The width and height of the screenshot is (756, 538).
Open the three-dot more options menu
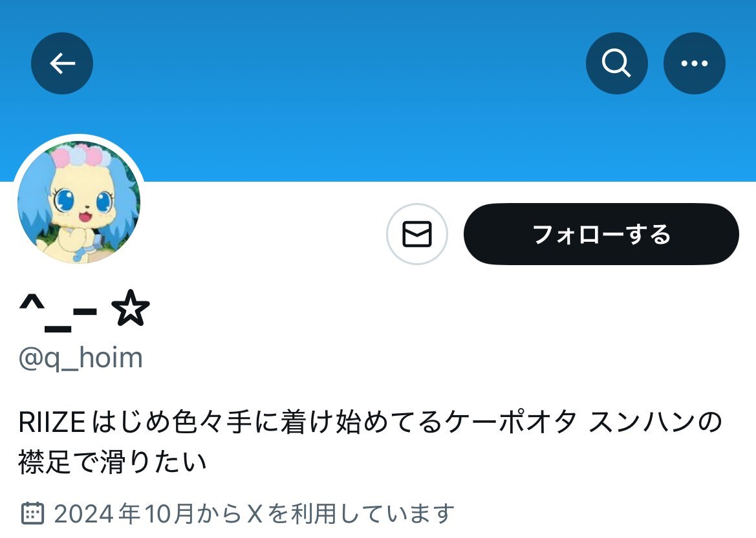(695, 63)
